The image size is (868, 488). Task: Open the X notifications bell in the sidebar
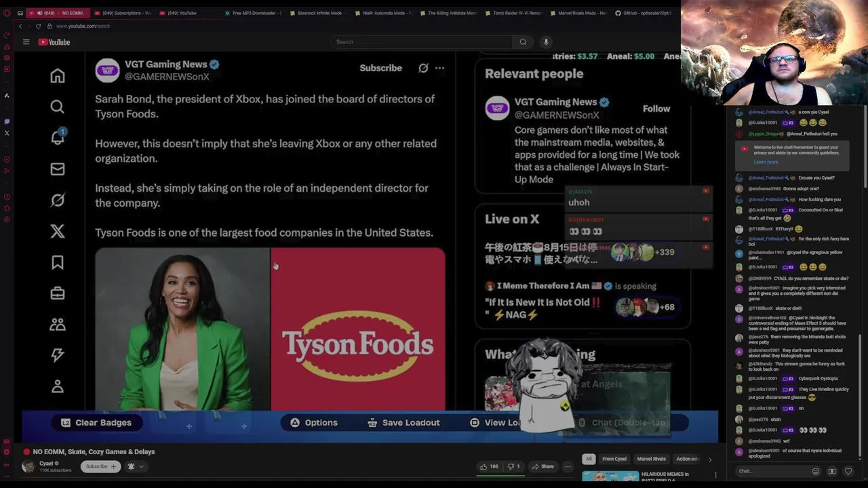58,137
